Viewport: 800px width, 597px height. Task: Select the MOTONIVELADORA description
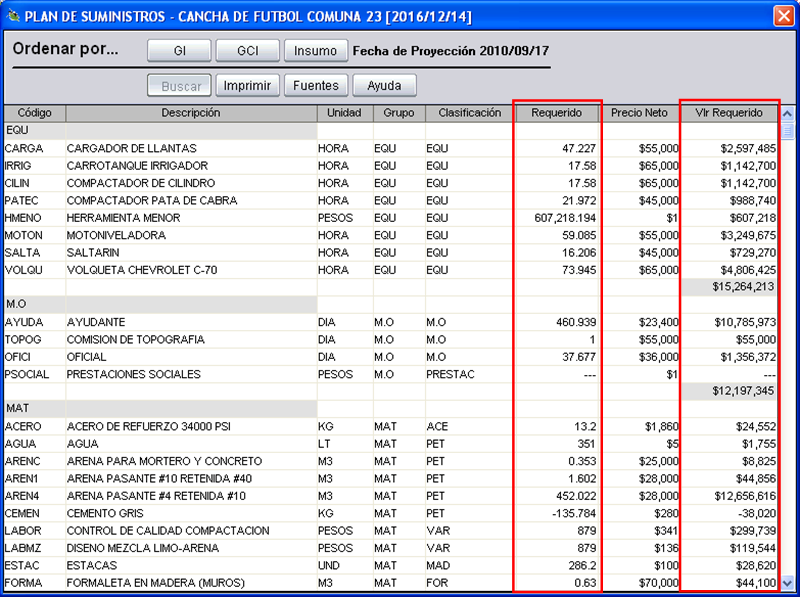point(116,235)
